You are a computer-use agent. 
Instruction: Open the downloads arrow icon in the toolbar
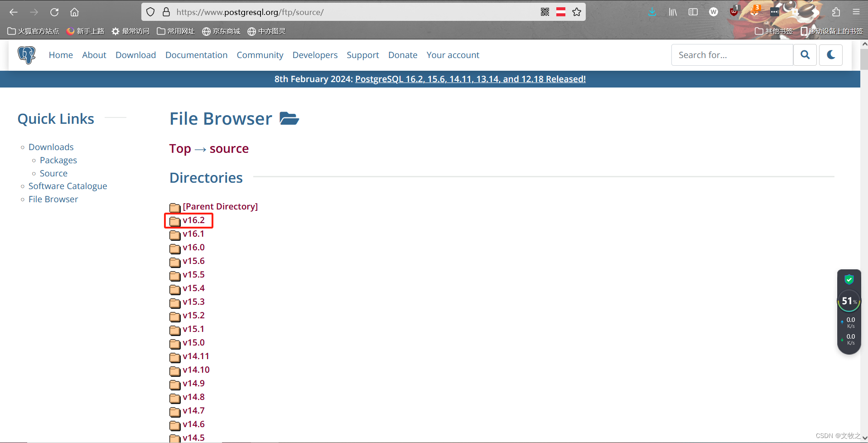point(652,12)
